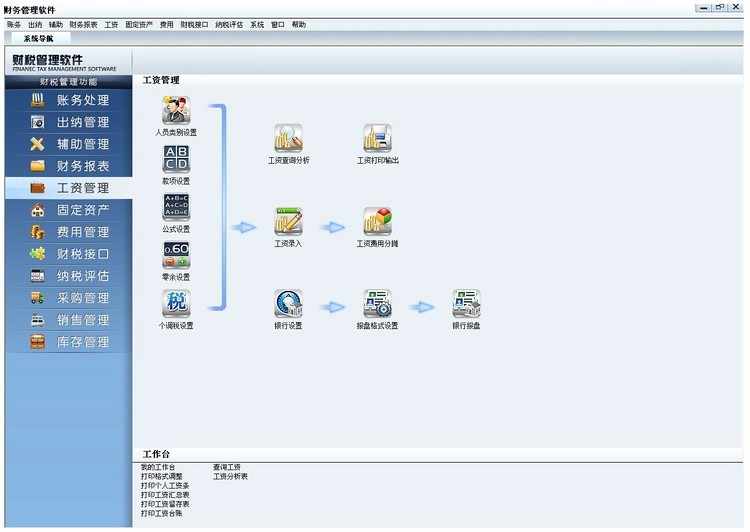Select 库存管理 in the sidebar
This screenshot has width=750, height=532.
[69, 342]
